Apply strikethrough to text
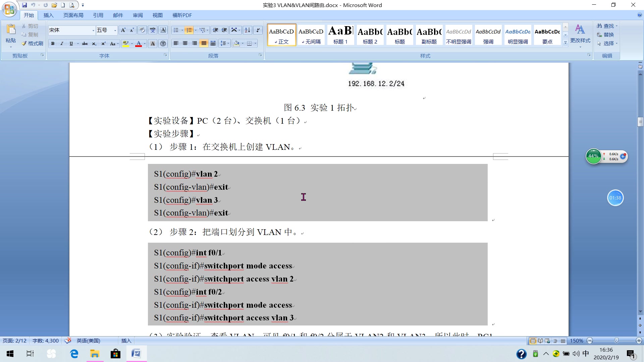The height and width of the screenshot is (362, 644). [x=85, y=43]
